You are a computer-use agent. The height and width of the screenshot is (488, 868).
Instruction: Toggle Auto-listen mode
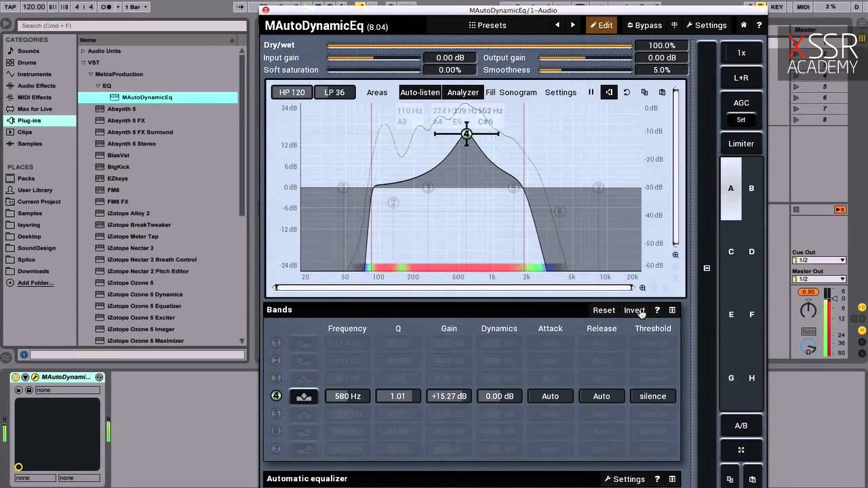[420, 92]
